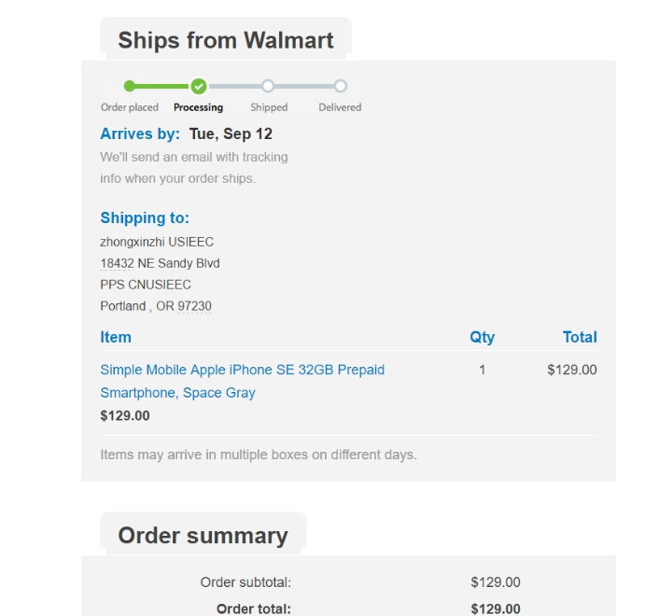The image size is (672, 616).
Task: Click the green Order placed dot
Action: tap(129, 86)
